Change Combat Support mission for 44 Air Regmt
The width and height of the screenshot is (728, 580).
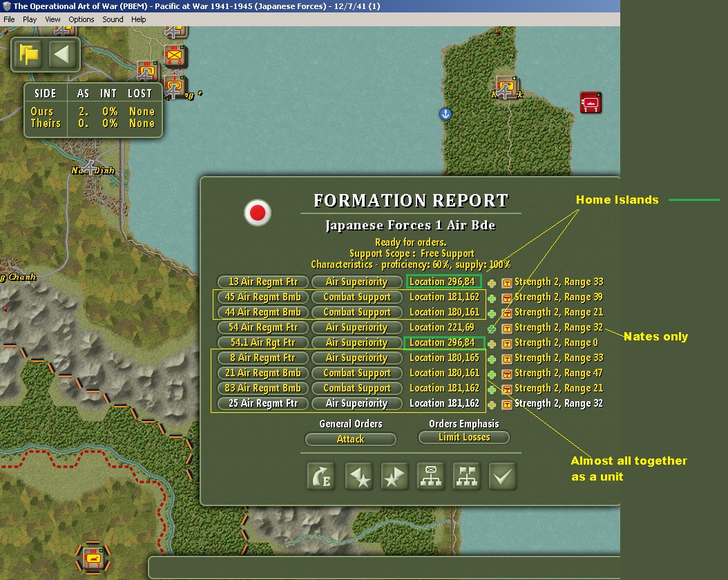[356, 312]
